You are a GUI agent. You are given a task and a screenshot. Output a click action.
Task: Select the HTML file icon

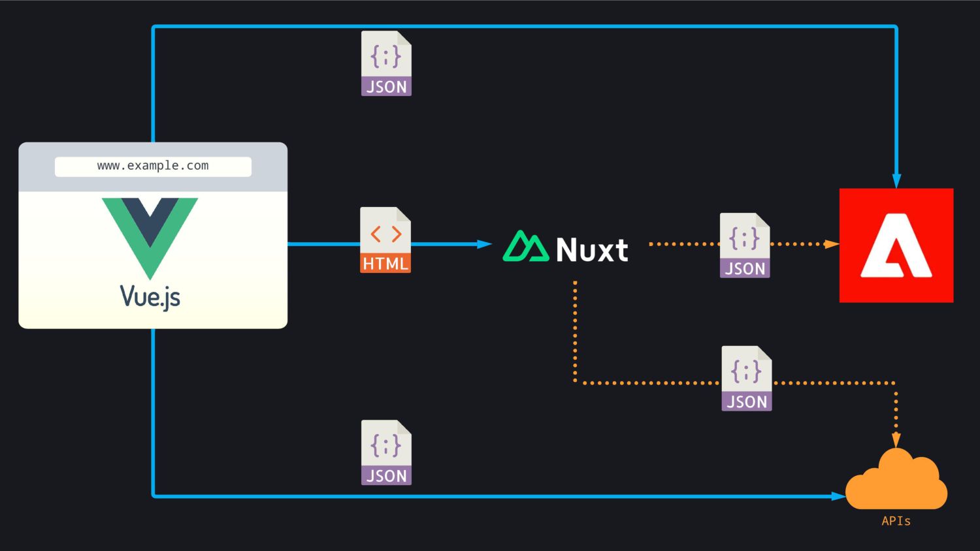(x=385, y=240)
